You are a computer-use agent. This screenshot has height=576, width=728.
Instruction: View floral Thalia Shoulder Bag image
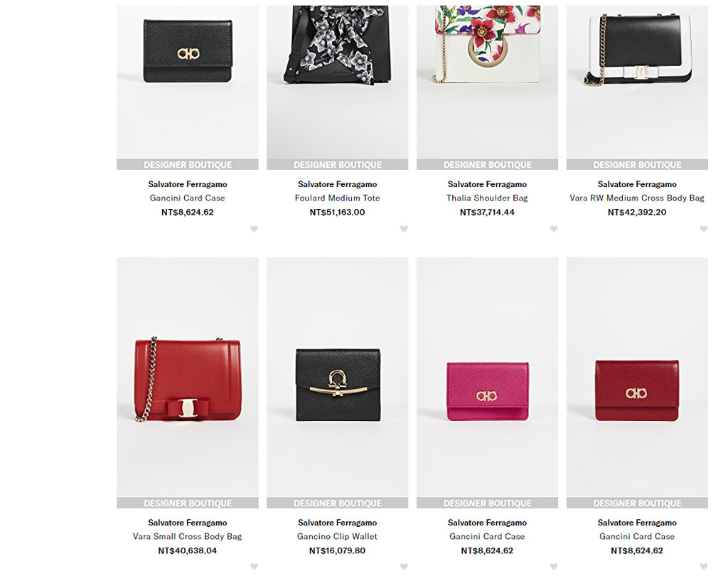[x=488, y=82]
